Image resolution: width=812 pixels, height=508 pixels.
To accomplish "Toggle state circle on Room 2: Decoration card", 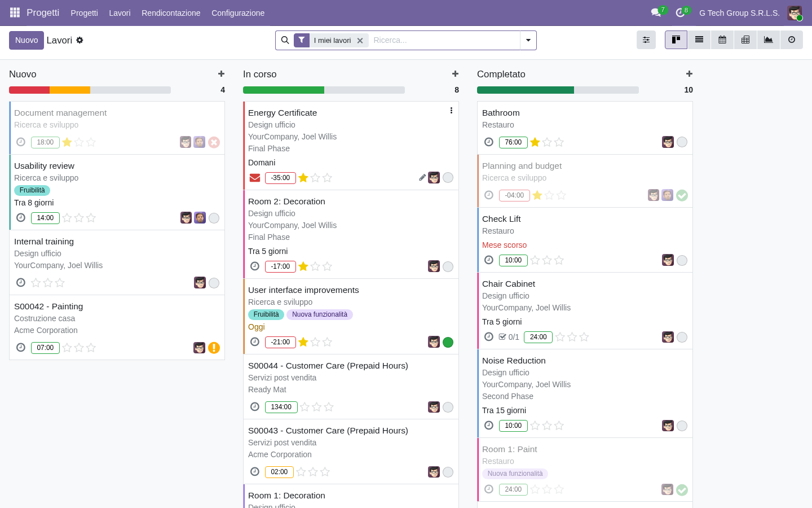I will click(448, 266).
